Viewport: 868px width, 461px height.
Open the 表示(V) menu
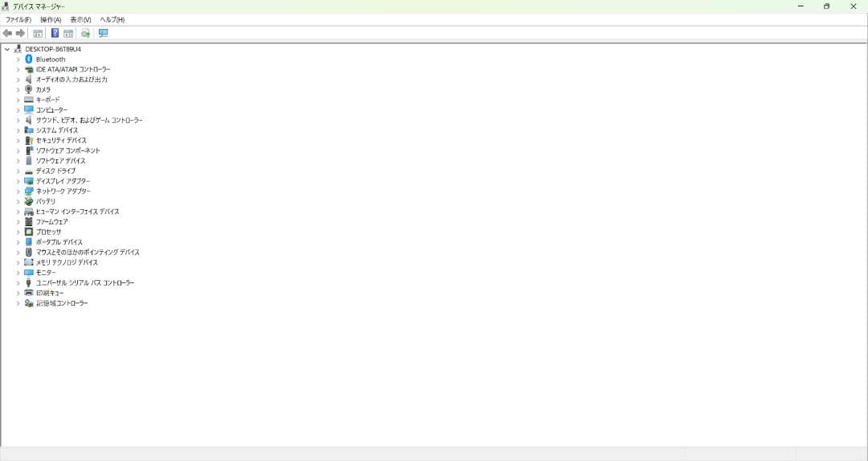[x=80, y=19]
